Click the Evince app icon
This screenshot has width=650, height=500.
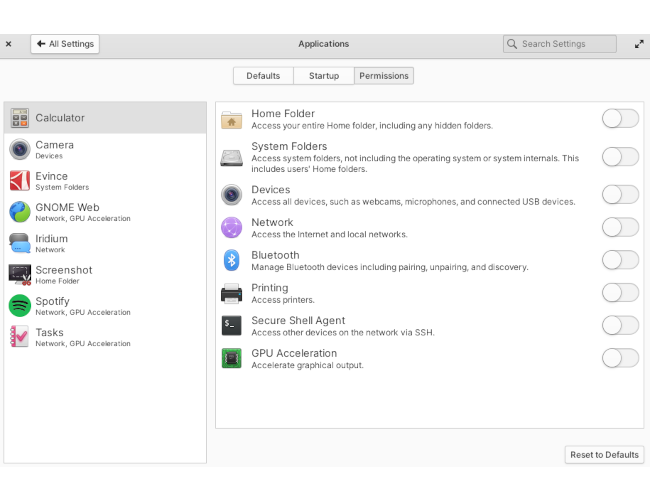coord(19,181)
